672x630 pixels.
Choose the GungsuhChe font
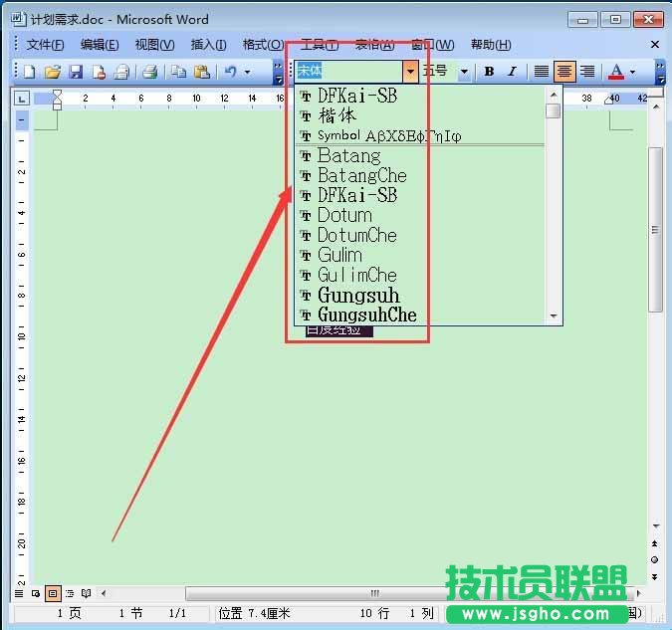(420, 315)
